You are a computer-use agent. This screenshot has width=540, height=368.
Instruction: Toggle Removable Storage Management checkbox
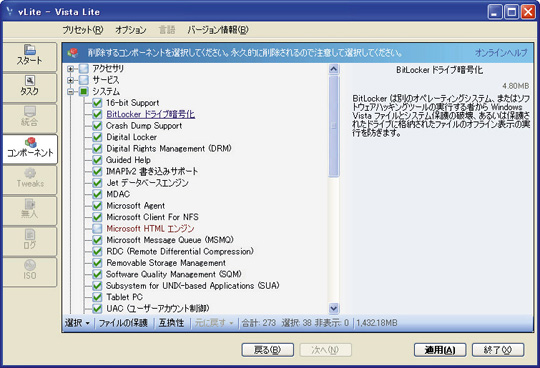[97, 263]
